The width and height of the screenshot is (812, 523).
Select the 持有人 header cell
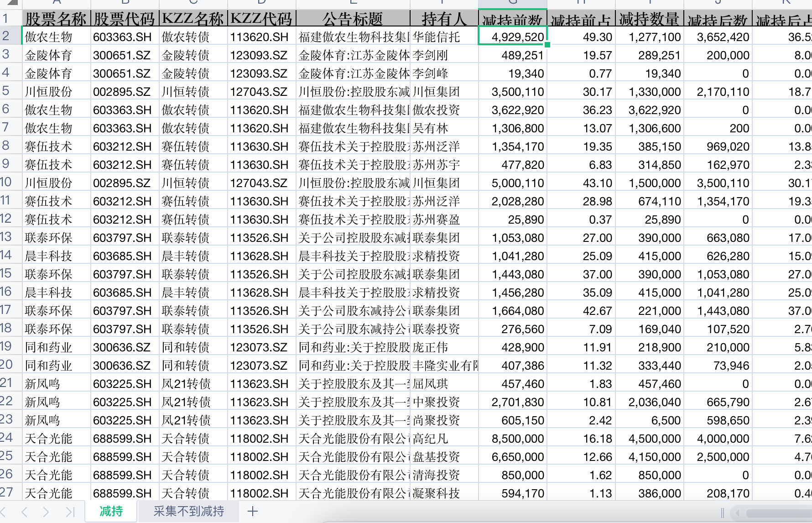pyautogui.click(x=444, y=19)
